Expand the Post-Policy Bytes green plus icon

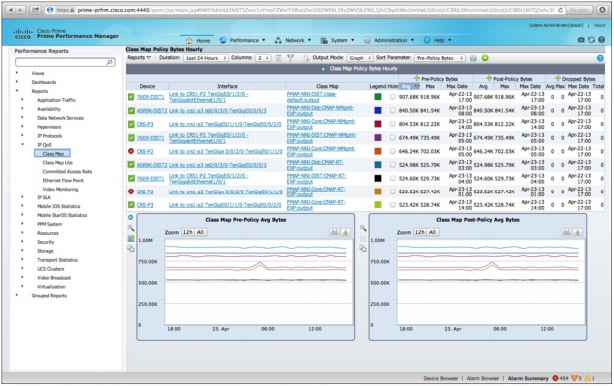coord(489,79)
